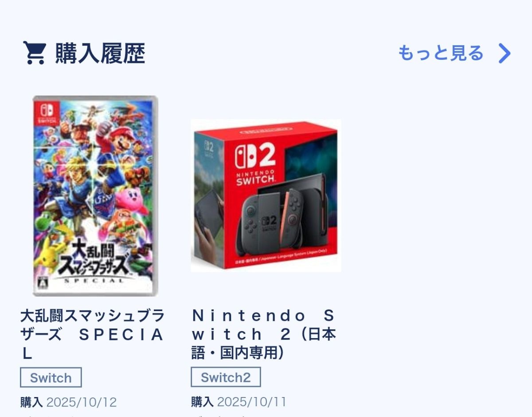The image size is (532, 417).
Task: Select the 大乱闘スマッシュブラザーズ SPECIAL title
Action: click(x=92, y=335)
